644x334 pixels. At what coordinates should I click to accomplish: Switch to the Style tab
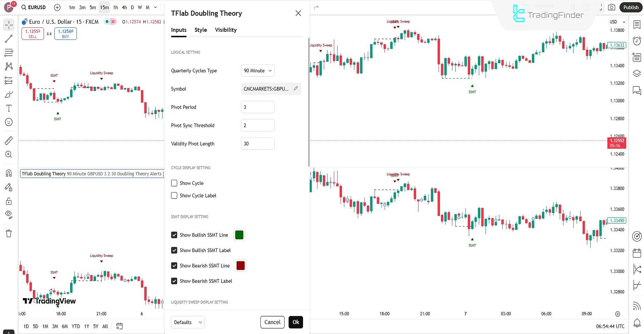pyautogui.click(x=200, y=30)
